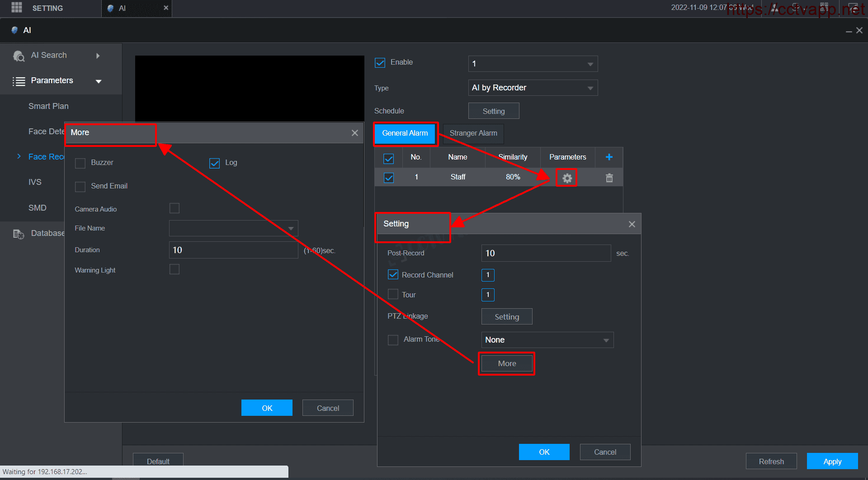Viewport: 868px width, 480px height.
Task: Click the gear icon for Staff parameters
Action: click(567, 178)
